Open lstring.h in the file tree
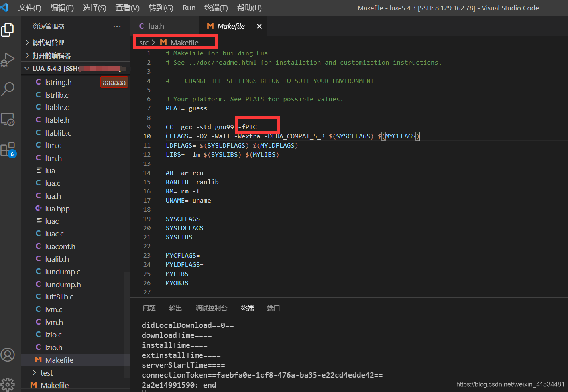The image size is (568, 392). tap(58, 82)
